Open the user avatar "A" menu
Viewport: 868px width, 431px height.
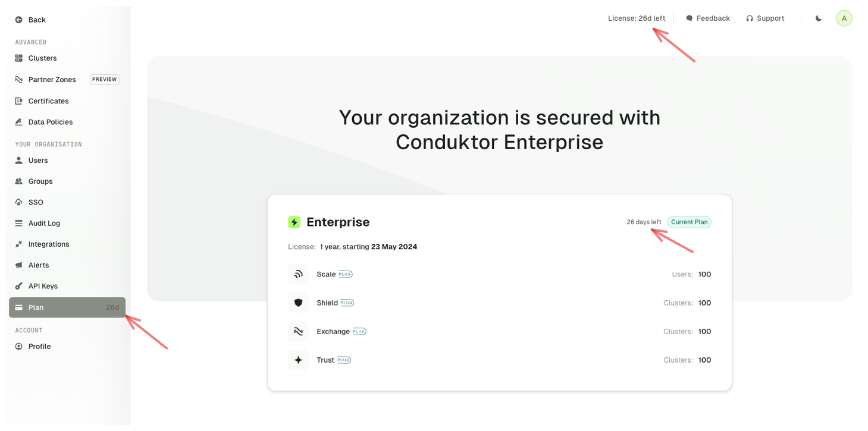tap(844, 18)
